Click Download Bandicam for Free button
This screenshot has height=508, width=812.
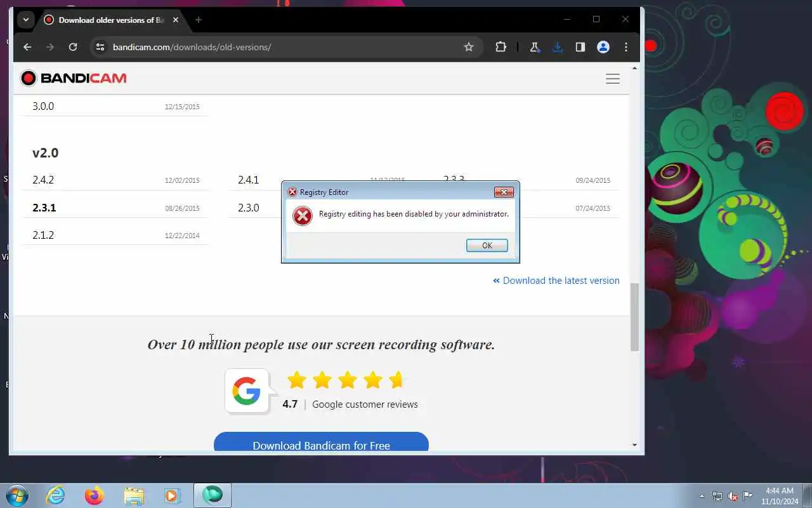click(321, 443)
